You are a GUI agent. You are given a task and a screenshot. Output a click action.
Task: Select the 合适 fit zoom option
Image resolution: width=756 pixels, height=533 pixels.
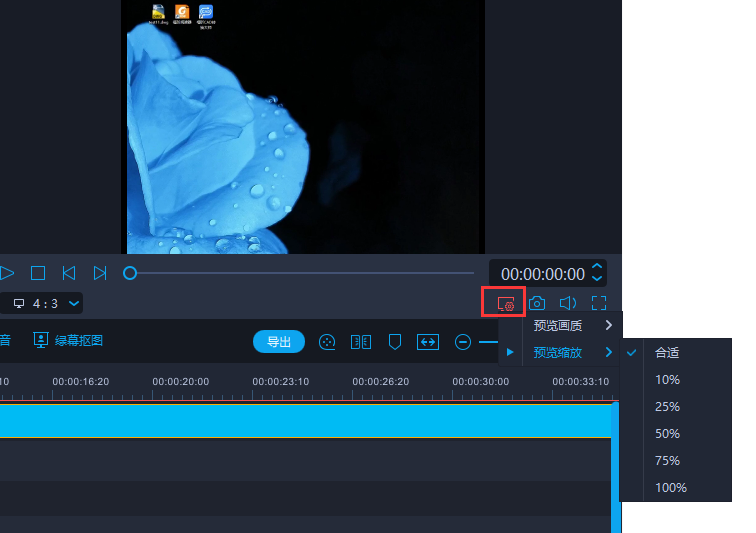[667, 353]
